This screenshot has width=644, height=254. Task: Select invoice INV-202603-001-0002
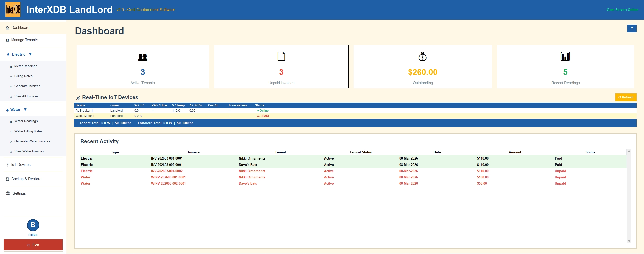[x=353, y=171]
